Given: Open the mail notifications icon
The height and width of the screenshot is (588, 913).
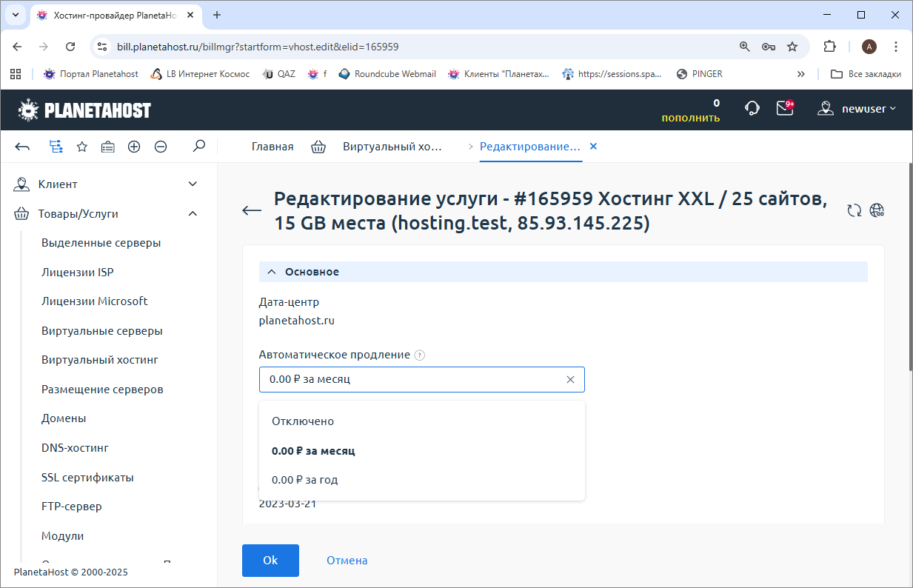Looking at the screenshot, I should pyautogui.click(x=784, y=109).
